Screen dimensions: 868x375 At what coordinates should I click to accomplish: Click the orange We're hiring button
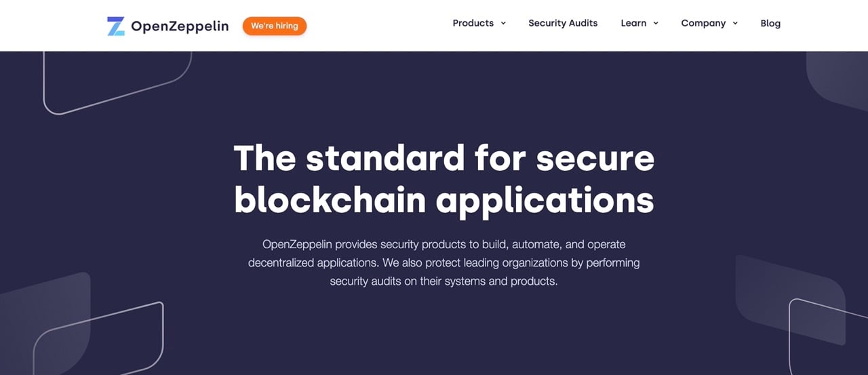point(275,26)
